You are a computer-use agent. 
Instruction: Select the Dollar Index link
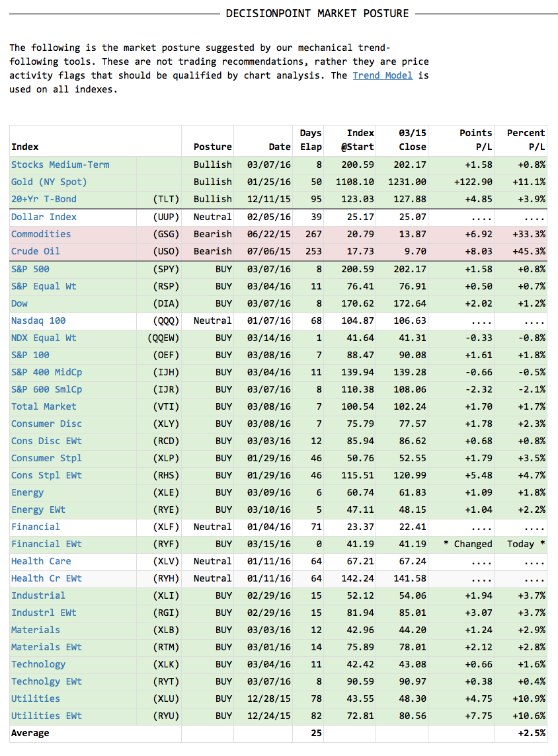pyautogui.click(x=44, y=217)
